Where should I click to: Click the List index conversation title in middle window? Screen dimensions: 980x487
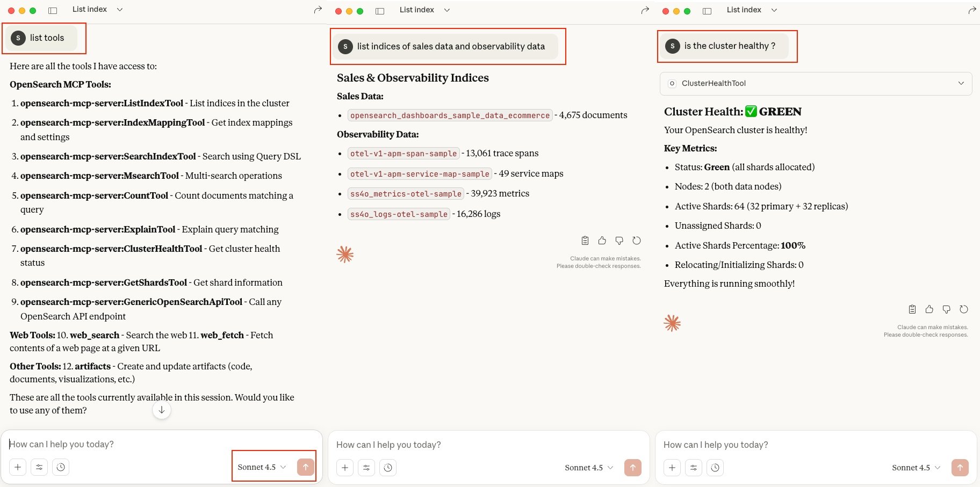click(x=417, y=10)
